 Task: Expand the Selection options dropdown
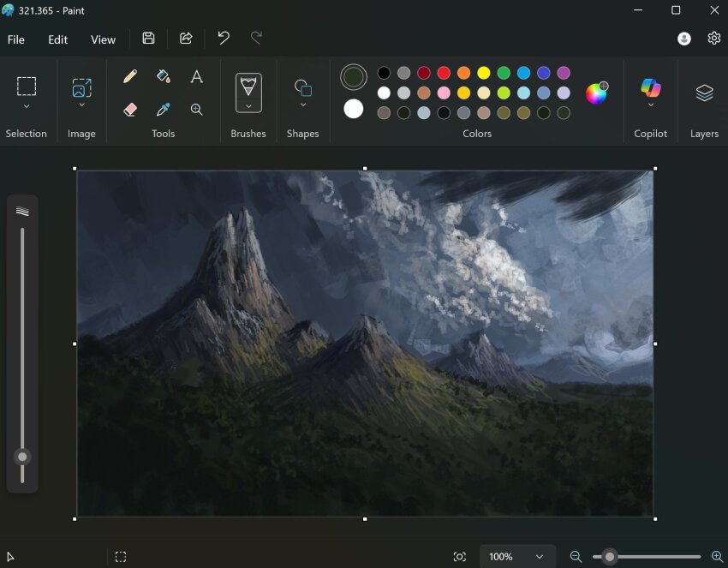tap(27, 107)
